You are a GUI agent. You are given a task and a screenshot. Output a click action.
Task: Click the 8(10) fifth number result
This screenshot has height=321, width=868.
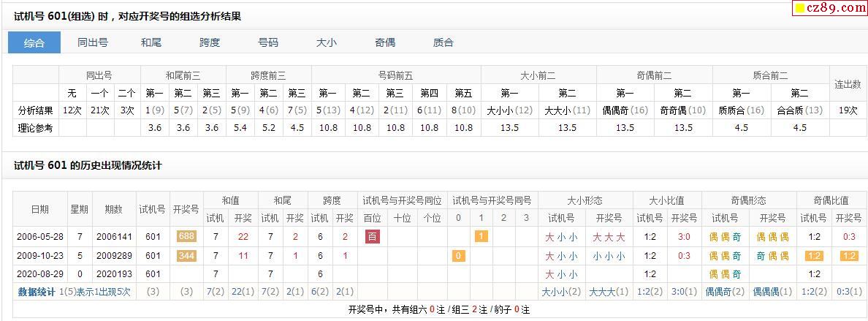463,110
